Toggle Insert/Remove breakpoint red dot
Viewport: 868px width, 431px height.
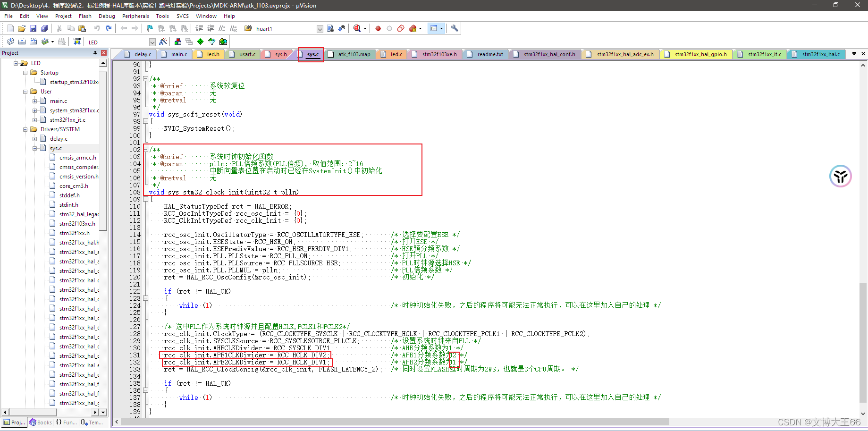378,28
